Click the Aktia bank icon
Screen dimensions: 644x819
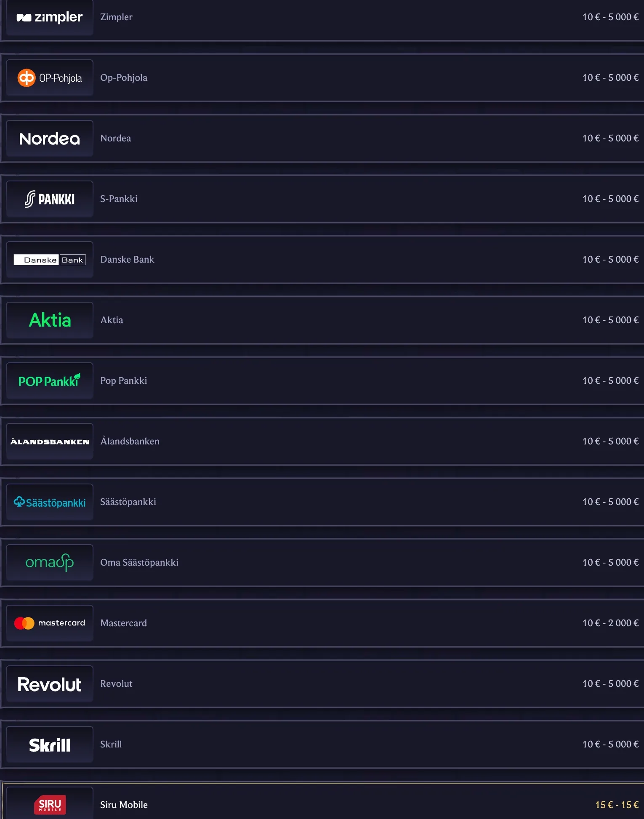click(49, 320)
